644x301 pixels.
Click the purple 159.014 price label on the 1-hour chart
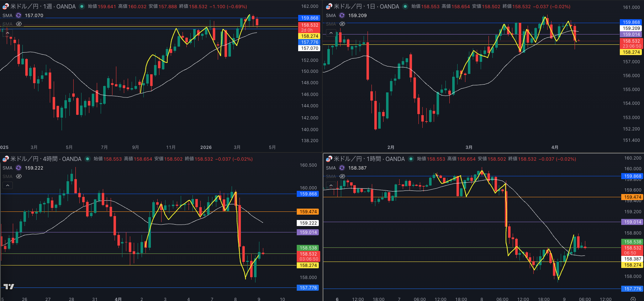click(633, 222)
